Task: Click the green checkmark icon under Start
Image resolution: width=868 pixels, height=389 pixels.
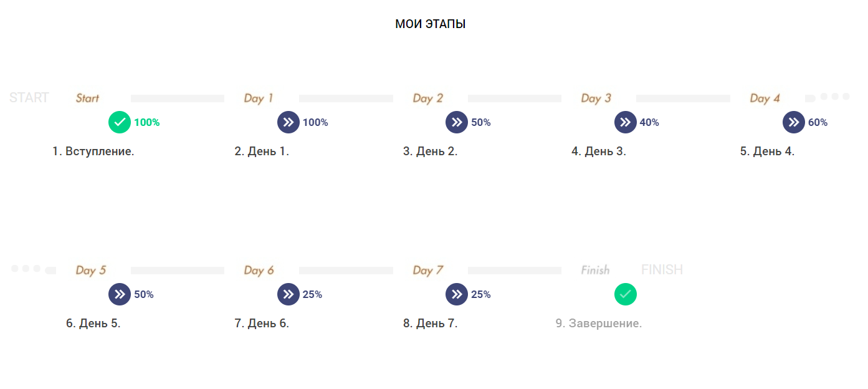Action: (120, 122)
